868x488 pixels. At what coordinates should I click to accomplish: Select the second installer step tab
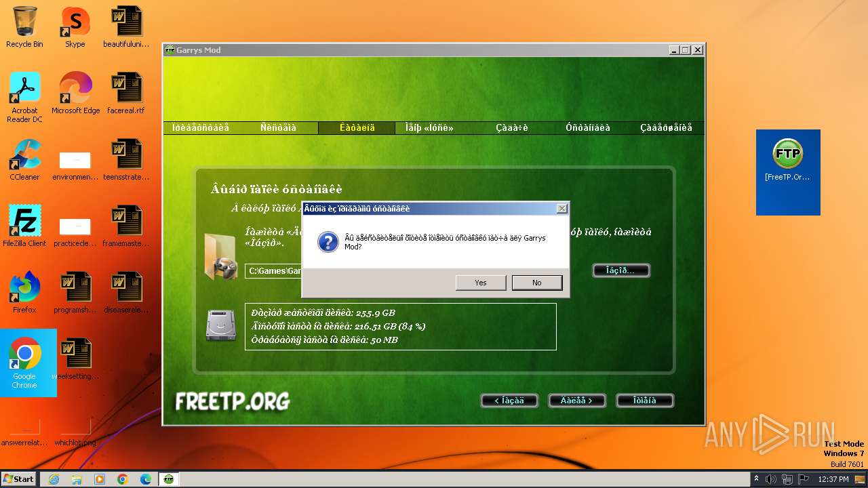[x=278, y=127]
